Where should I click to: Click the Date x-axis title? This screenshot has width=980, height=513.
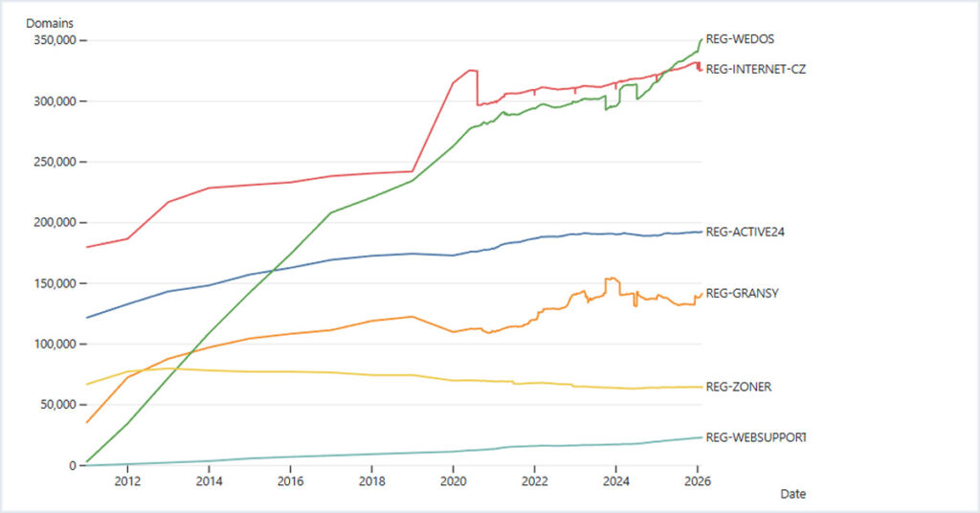[x=794, y=494]
